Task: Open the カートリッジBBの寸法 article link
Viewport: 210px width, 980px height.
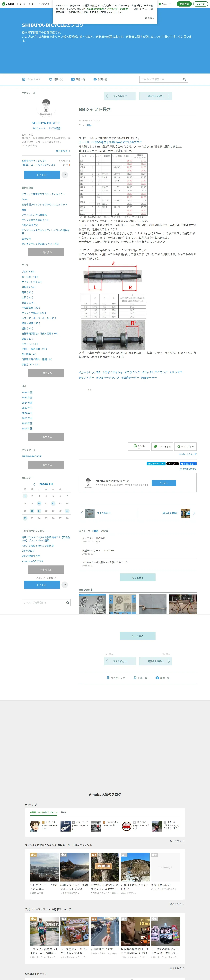Action: (x=110, y=142)
